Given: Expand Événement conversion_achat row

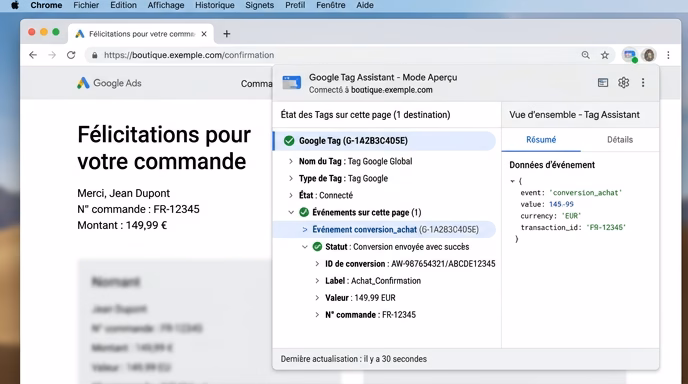Looking at the screenshot, I should coord(305,230).
